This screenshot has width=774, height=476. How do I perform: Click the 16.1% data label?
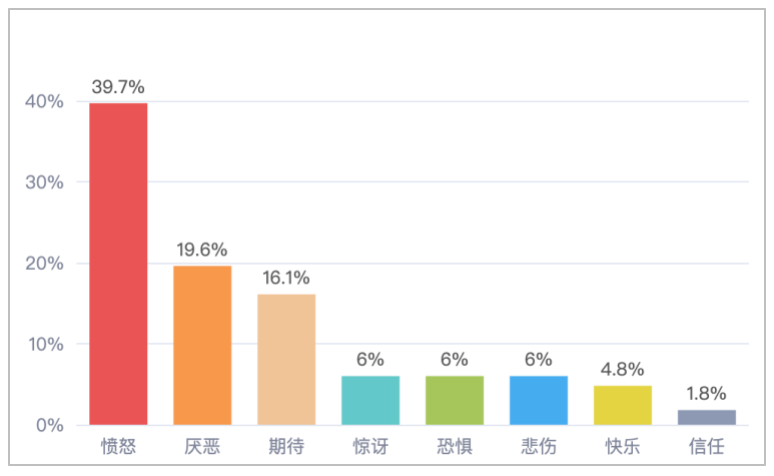click(286, 278)
